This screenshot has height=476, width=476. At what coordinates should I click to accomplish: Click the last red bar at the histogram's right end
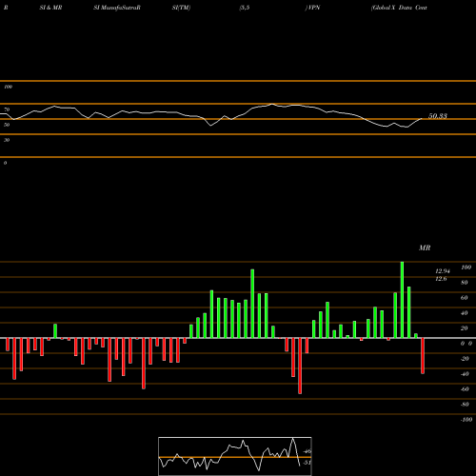point(423,356)
